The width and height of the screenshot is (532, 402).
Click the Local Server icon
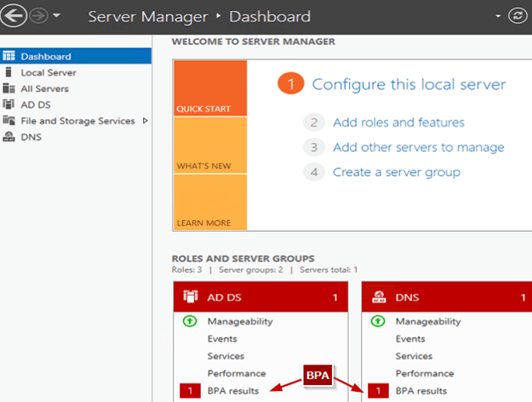click(9, 72)
